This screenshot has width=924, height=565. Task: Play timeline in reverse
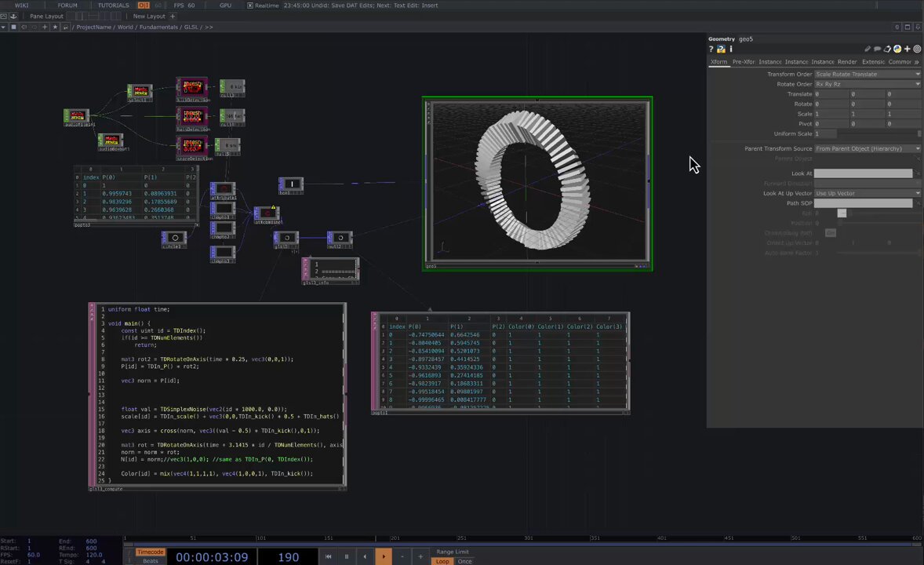point(365,556)
